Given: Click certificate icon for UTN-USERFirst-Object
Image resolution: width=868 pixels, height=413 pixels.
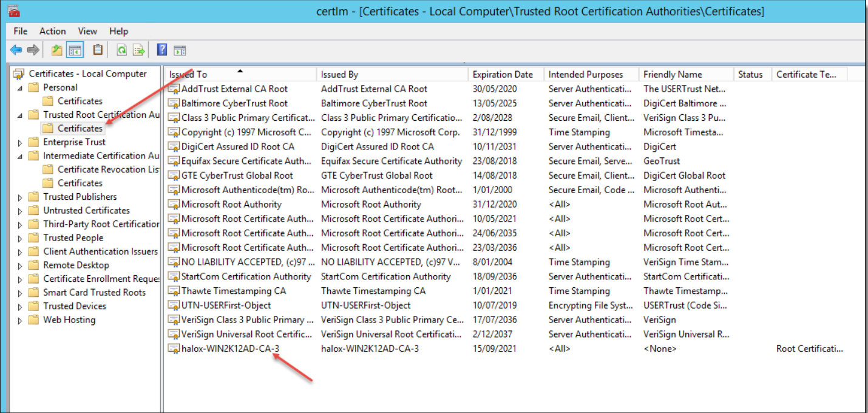Looking at the screenshot, I should (x=174, y=306).
